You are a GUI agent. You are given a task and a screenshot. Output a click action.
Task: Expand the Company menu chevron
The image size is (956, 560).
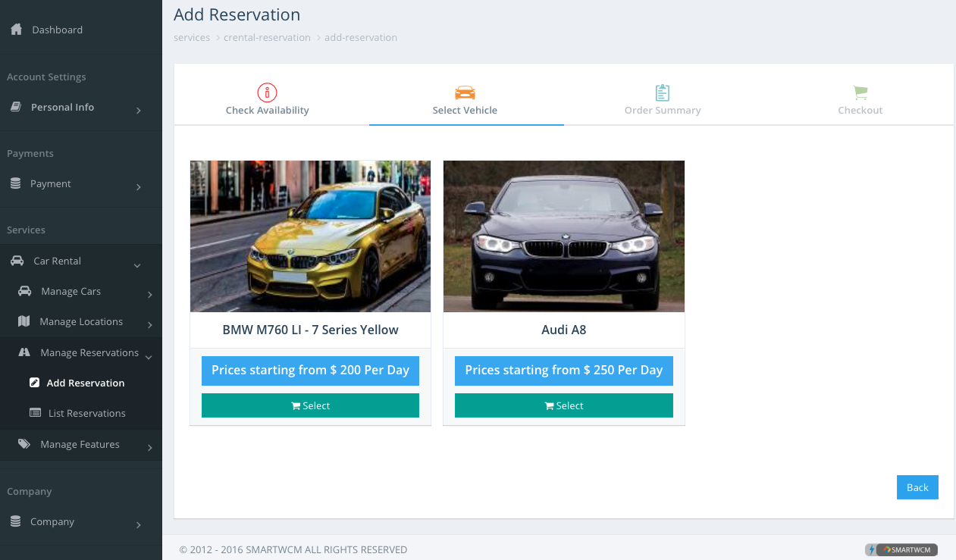139,525
